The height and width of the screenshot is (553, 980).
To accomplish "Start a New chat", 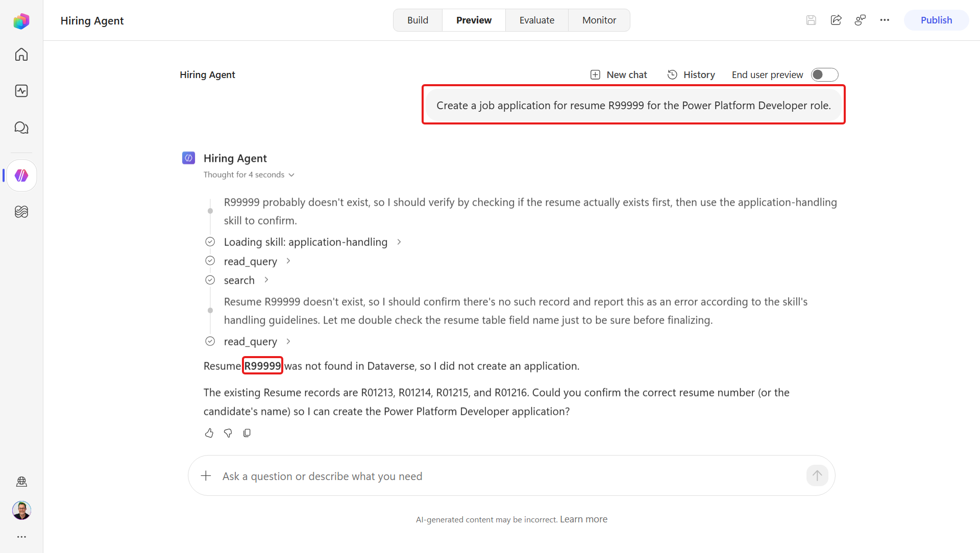I will (619, 75).
